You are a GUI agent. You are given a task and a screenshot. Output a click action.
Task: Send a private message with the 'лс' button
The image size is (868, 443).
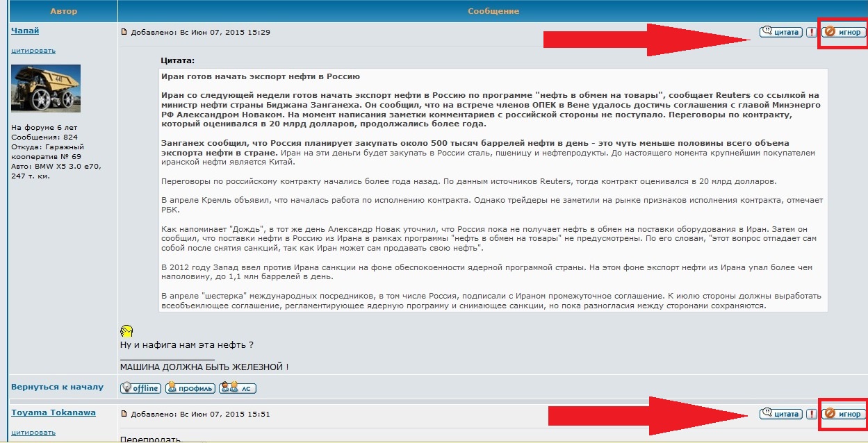click(x=237, y=388)
